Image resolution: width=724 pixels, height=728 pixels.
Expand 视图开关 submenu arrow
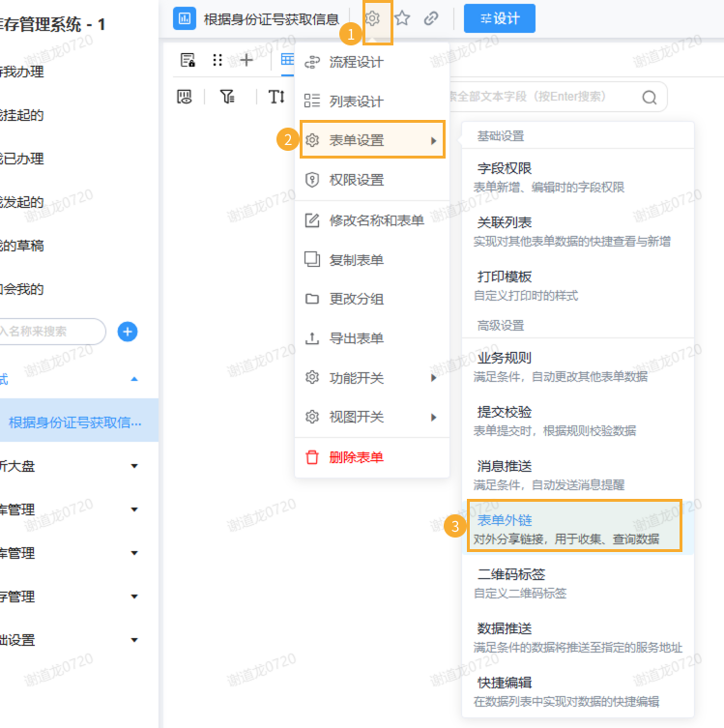coord(433,417)
